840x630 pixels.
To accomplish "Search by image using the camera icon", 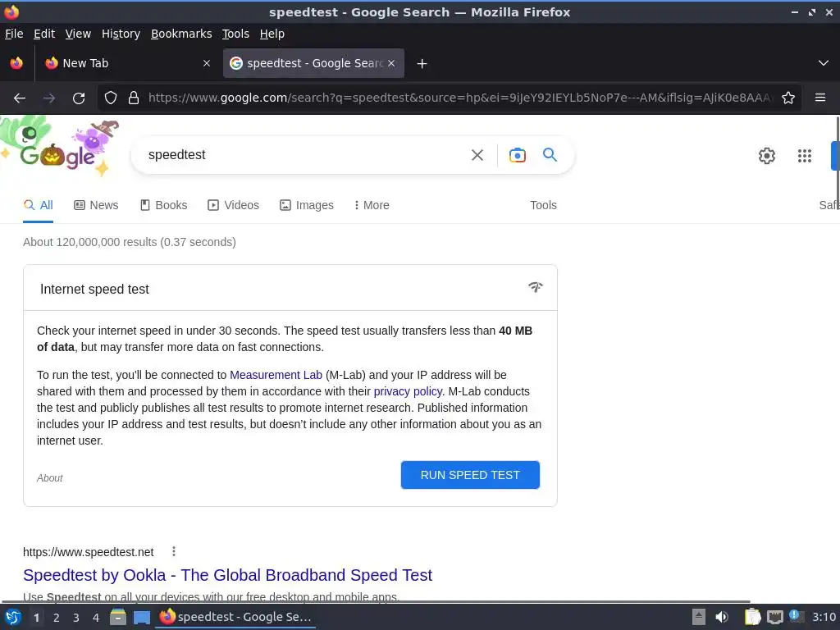I will 517,155.
